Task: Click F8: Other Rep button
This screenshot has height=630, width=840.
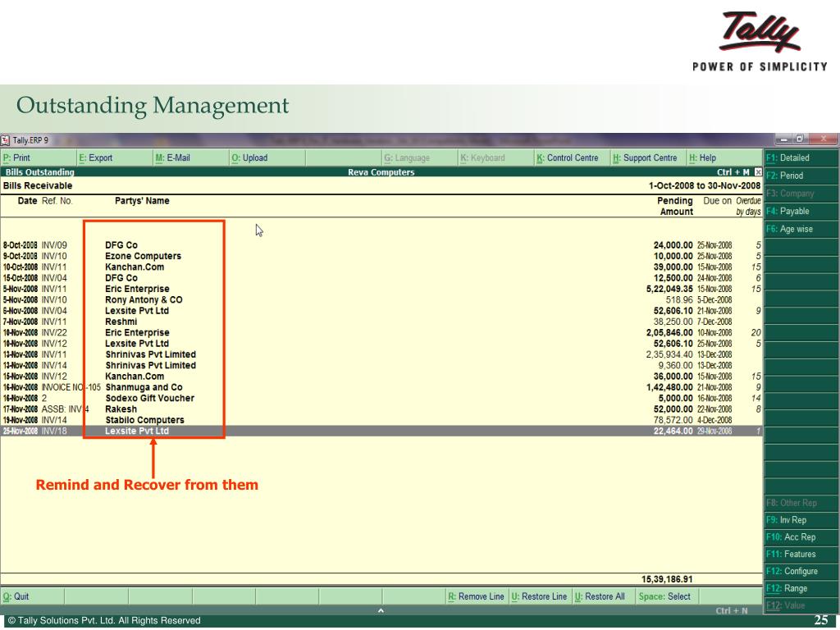Action: point(801,503)
